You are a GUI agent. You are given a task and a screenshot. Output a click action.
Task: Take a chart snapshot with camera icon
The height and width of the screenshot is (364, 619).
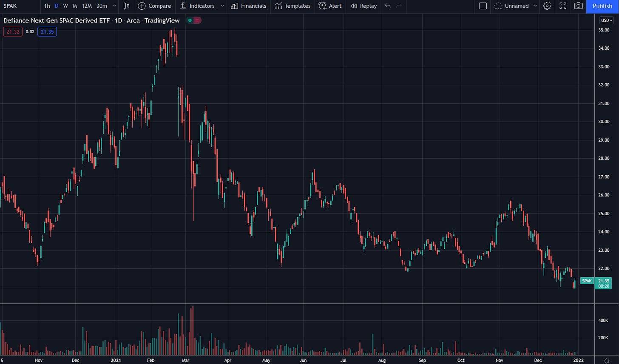[578, 6]
